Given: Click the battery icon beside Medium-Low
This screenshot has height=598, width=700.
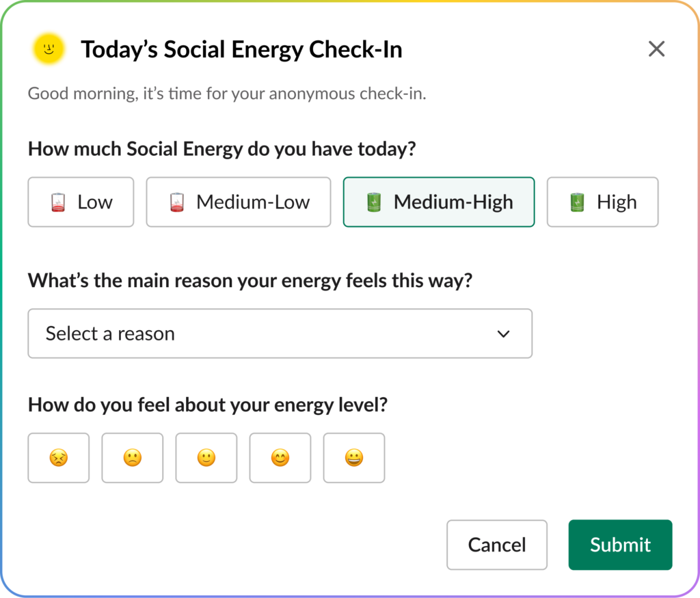Looking at the screenshot, I should 178,202.
